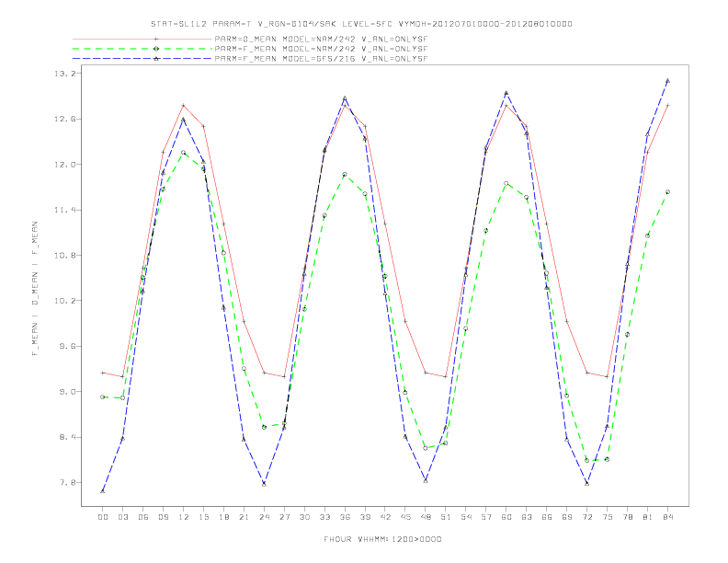The width and height of the screenshot is (728, 563).
Task: Select legend entry PARM=F_MEAN MODEL=GFS/216
Action: [321, 59]
